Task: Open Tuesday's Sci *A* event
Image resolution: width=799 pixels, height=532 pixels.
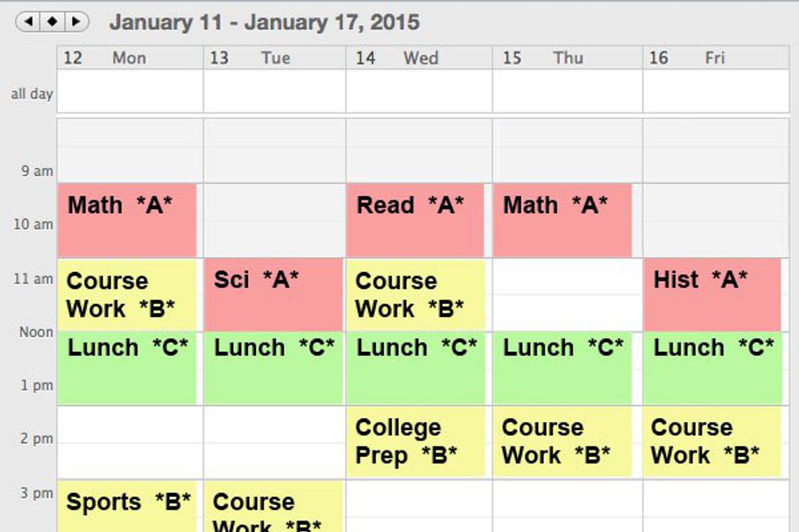Action: pos(273,295)
